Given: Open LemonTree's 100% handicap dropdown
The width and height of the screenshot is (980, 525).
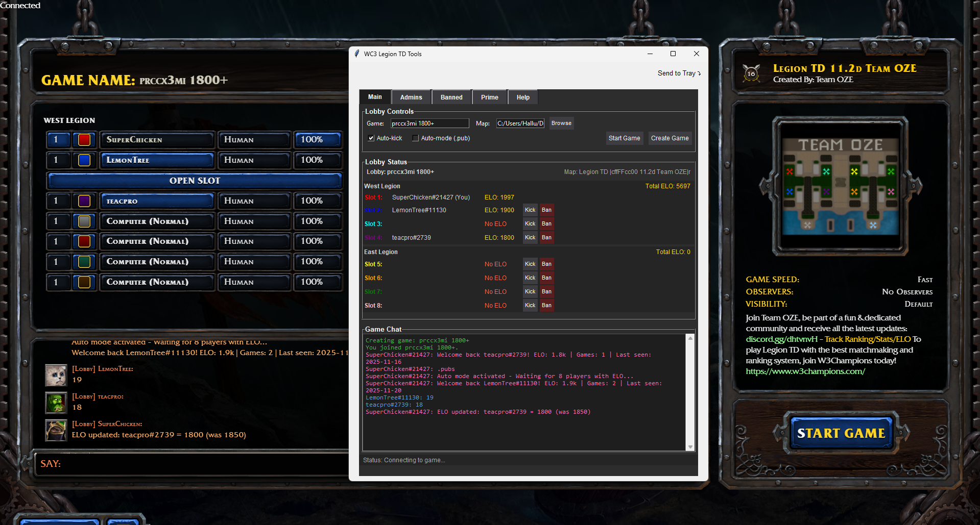Looking at the screenshot, I should point(317,160).
